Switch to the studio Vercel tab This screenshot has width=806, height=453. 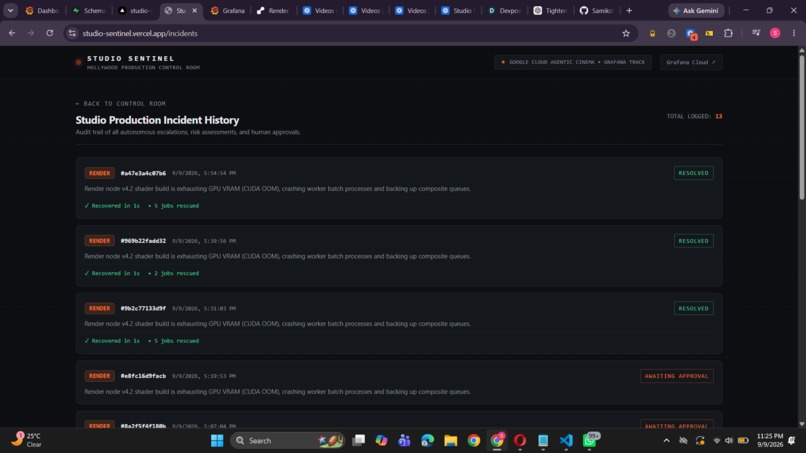point(135,10)
